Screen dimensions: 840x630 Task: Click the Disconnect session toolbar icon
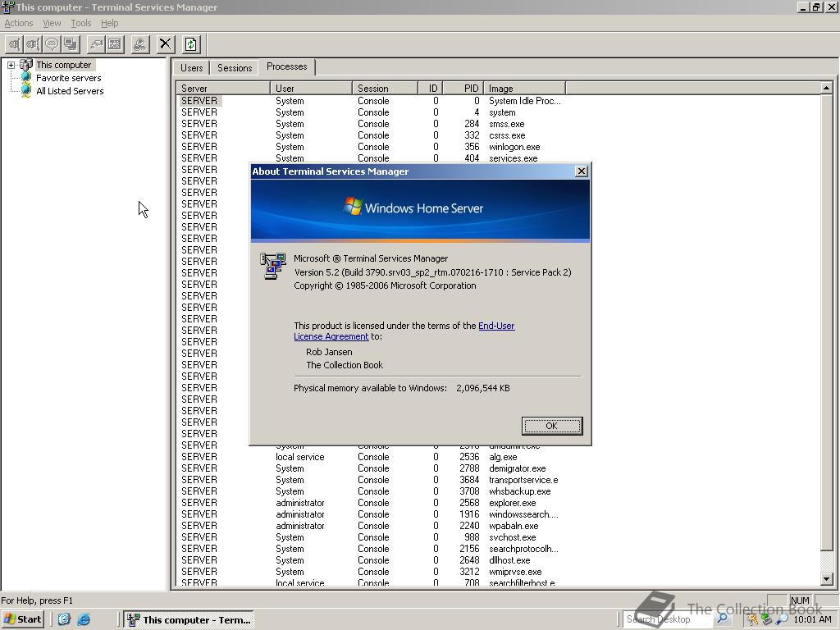[33, 44]
